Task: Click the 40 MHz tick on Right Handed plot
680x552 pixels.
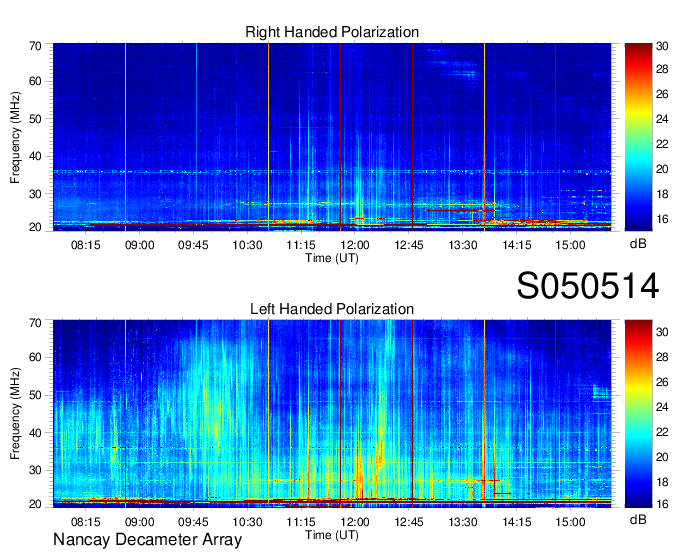Action: [35, 156]
